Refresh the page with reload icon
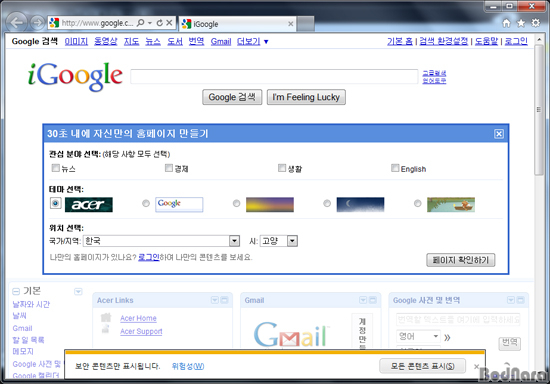This screenshot has height=384, width=550. click(160, 23)
